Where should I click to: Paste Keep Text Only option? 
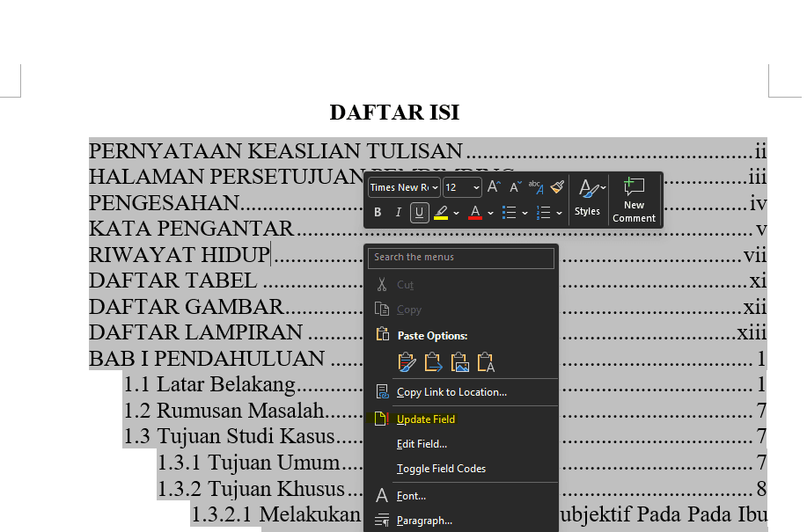click(x=486, y=362)
